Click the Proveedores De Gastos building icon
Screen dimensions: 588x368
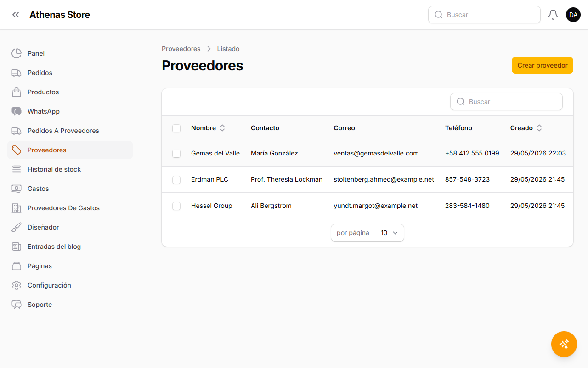[17, 208]
